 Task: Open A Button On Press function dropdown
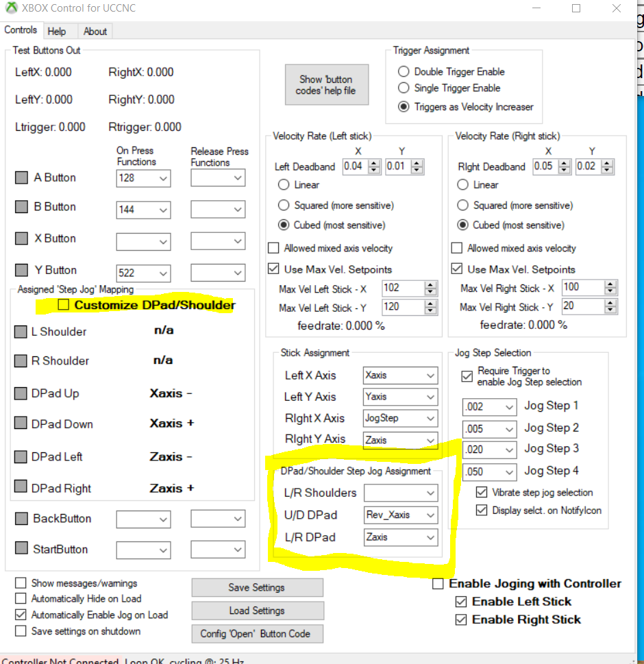click(144, 178)
